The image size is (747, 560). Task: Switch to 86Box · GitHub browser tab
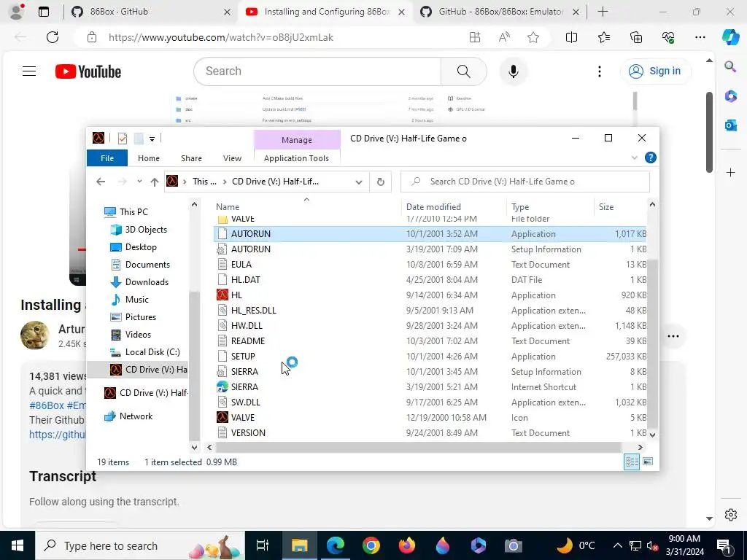coord(152,12)
